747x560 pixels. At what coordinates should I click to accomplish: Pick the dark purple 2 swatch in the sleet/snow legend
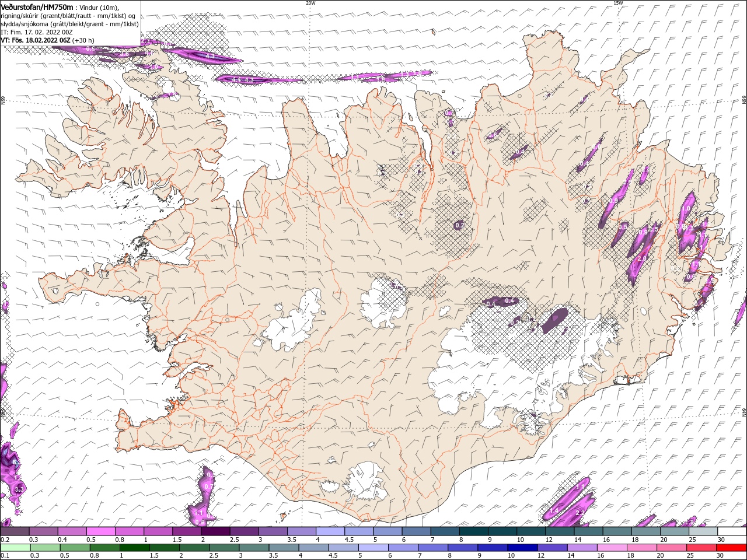pos(215,531)
